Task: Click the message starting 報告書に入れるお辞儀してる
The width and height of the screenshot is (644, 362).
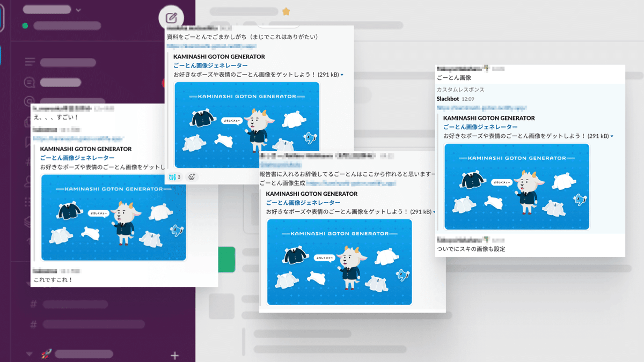Action: pos(347,174)
